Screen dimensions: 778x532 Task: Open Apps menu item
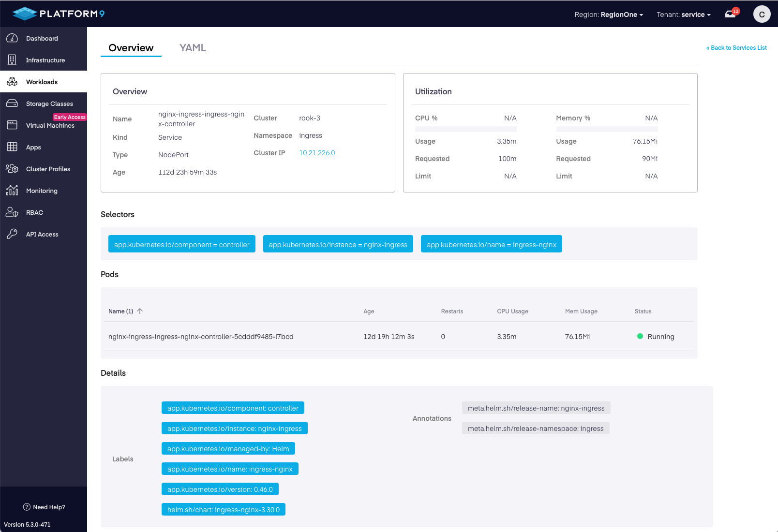click(44, 147)
